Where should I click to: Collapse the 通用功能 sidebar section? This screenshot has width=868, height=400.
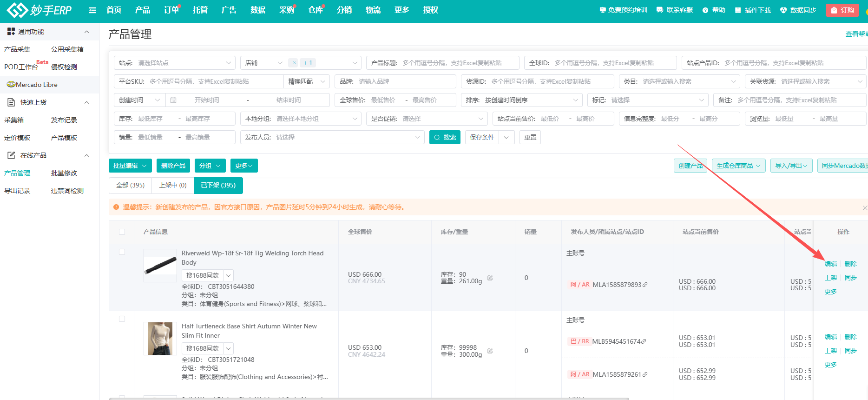coord(86,32)
